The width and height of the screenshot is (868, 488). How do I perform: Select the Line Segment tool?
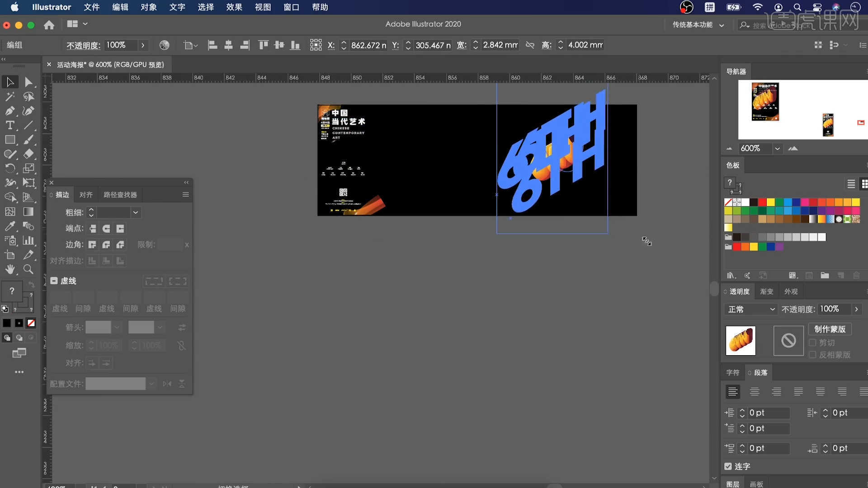28,125
